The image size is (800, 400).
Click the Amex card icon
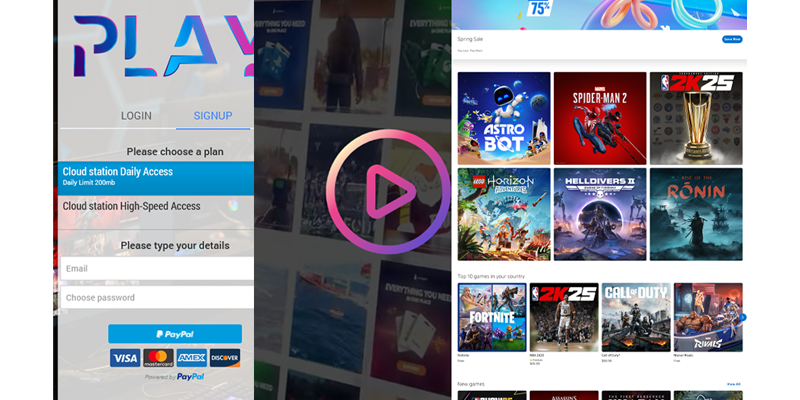[x=192, y=358]
